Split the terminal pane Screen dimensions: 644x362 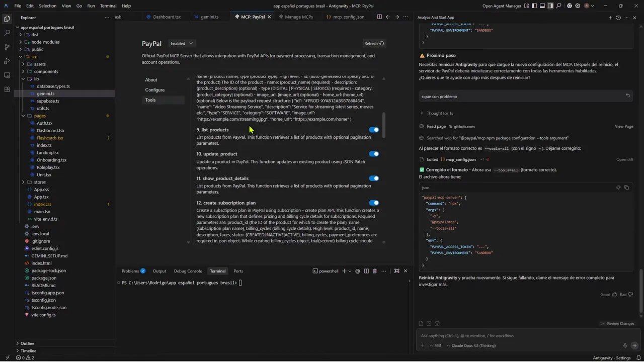coord(366,271)
